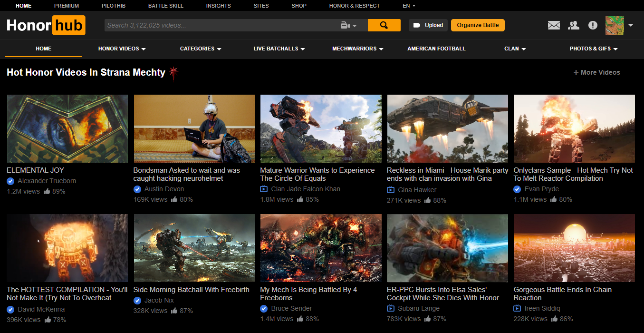This screenshot has width=644, height=333.
Task: Click the Organize Battle button
Action: (x=478, y=25)
